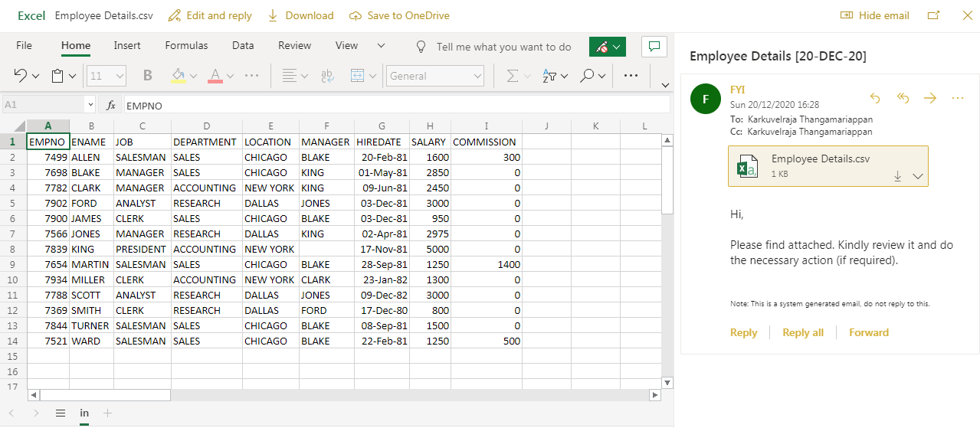Image resolution: width=980 pixels, height=428 pixels.
Task: Open the File menu
Action: 25,46
